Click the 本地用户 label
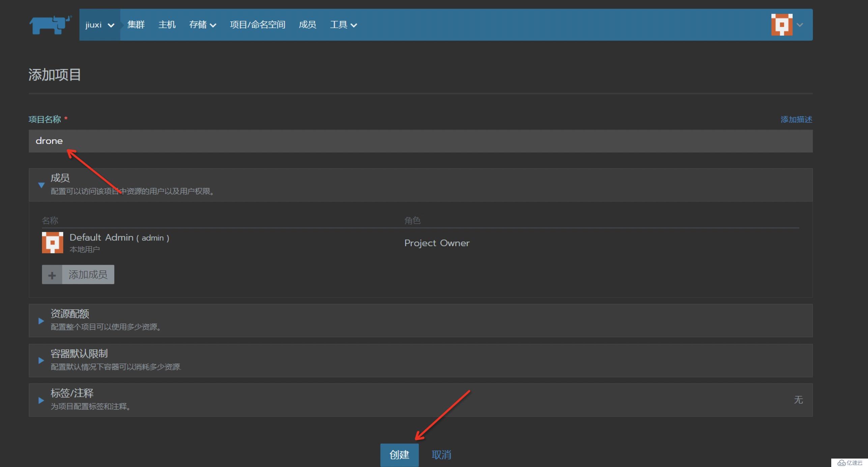 [84, 249]
